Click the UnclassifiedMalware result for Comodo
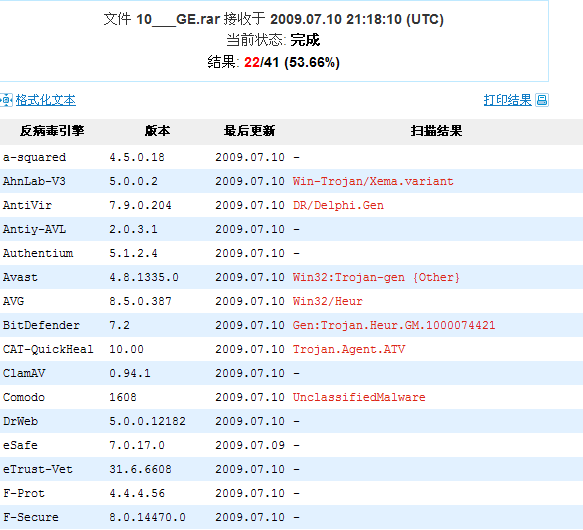Viewport: 583px width, 530px height. pyautogui.click(x=359, y=397)
